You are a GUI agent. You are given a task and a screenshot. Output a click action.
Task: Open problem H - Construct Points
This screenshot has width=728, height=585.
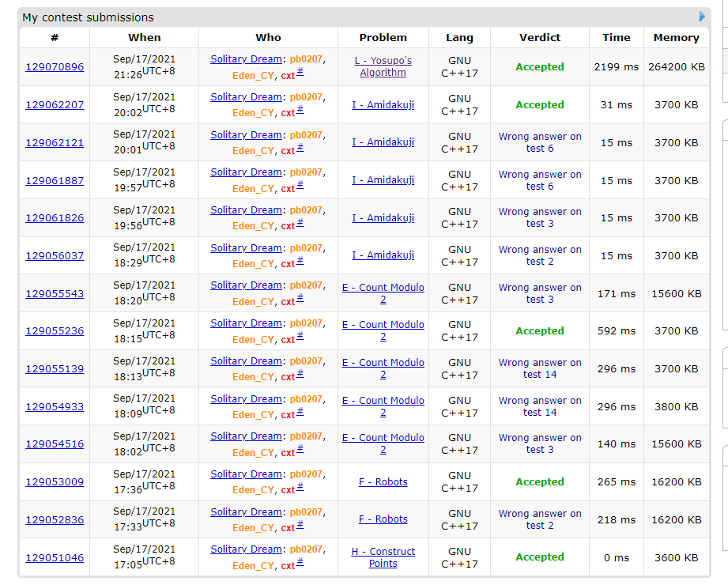pos(383,557)
